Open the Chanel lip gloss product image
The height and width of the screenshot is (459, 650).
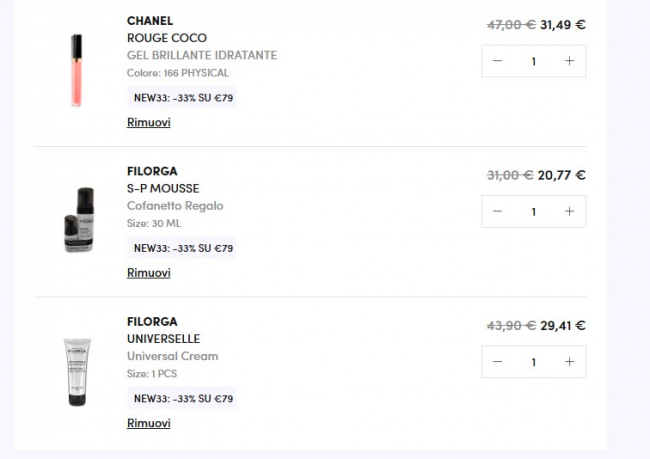(x=76, y=71)
